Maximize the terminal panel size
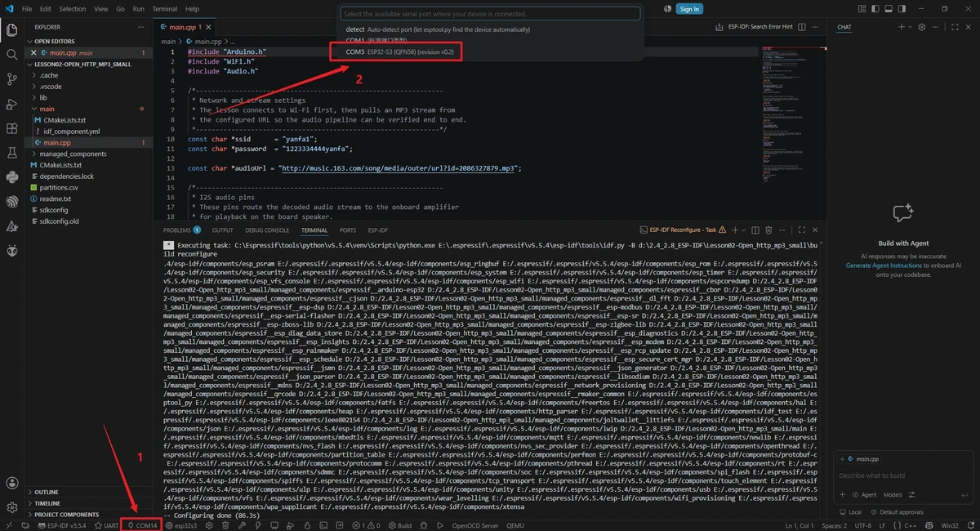This screenshot has height=531, width=980. click(x=802, y=230)
